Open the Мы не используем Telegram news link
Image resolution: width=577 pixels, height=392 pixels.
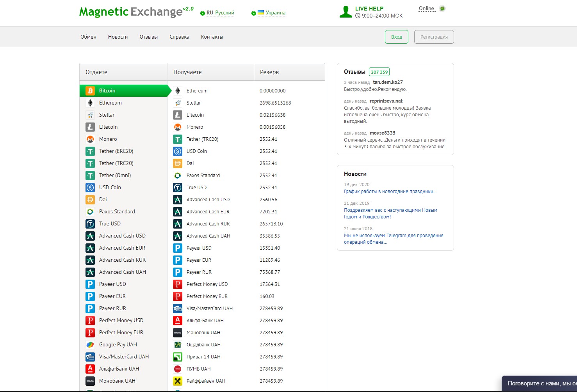pyautogui.click(x=394, y=239)
